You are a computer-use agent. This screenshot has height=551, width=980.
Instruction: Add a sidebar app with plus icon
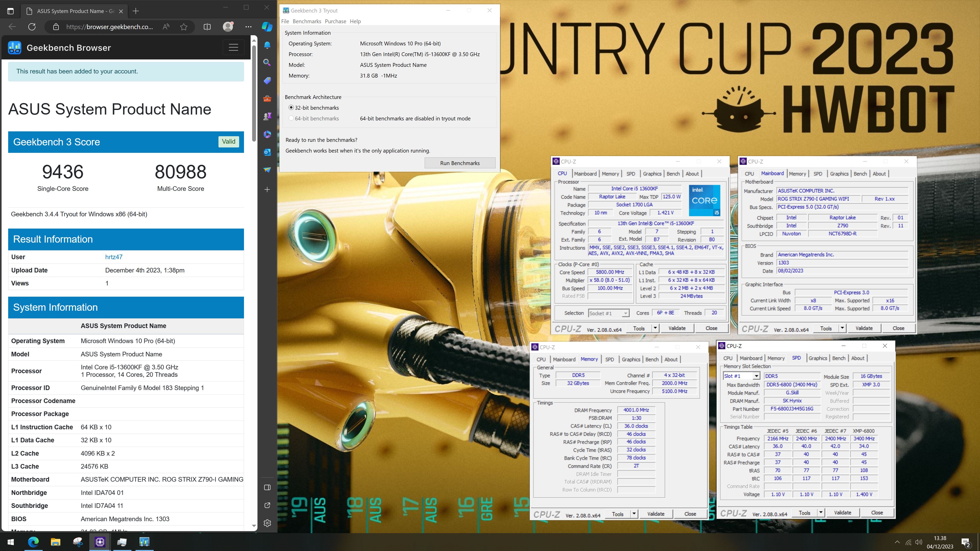[x=267, y=189]
